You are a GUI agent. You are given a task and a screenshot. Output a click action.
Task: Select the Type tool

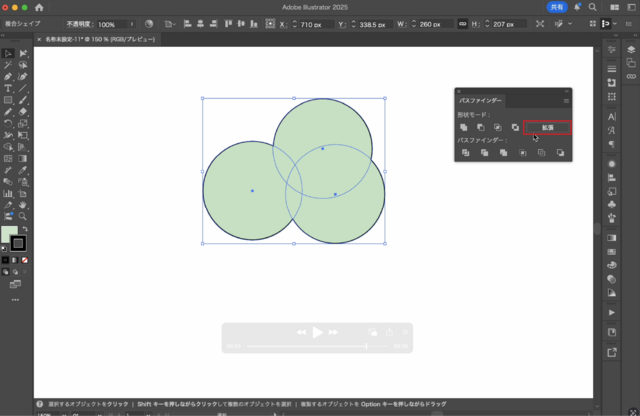(8, 89)
